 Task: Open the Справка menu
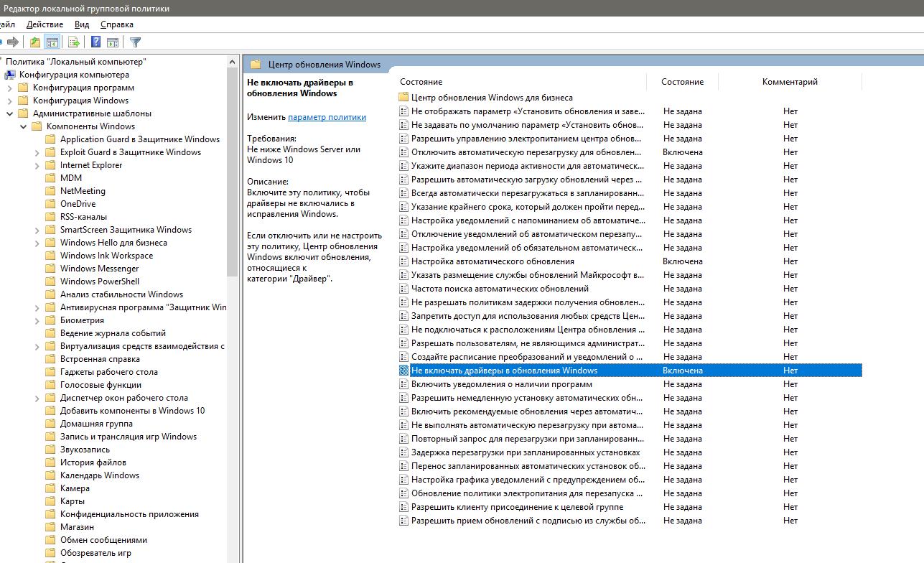click(x=116, y=24)
